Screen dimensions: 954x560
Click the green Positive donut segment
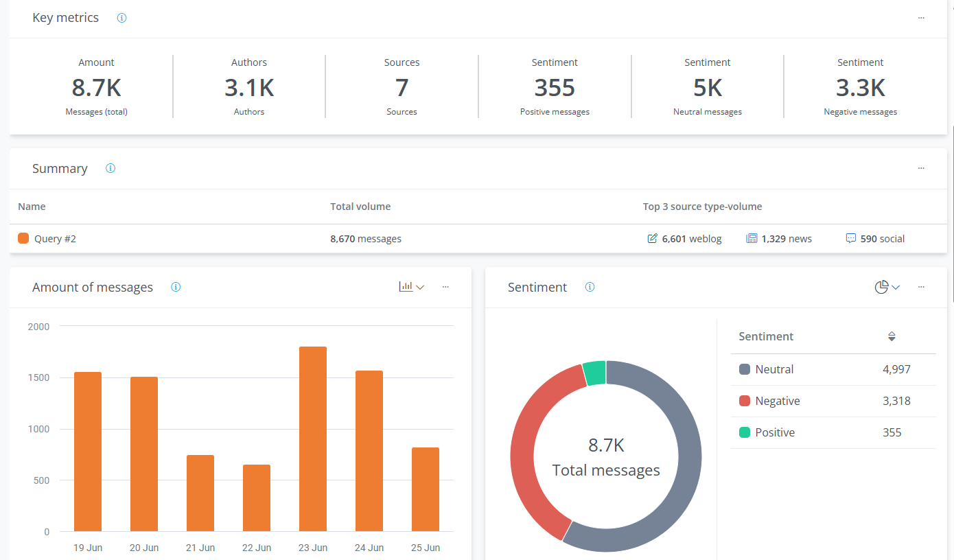594,373
